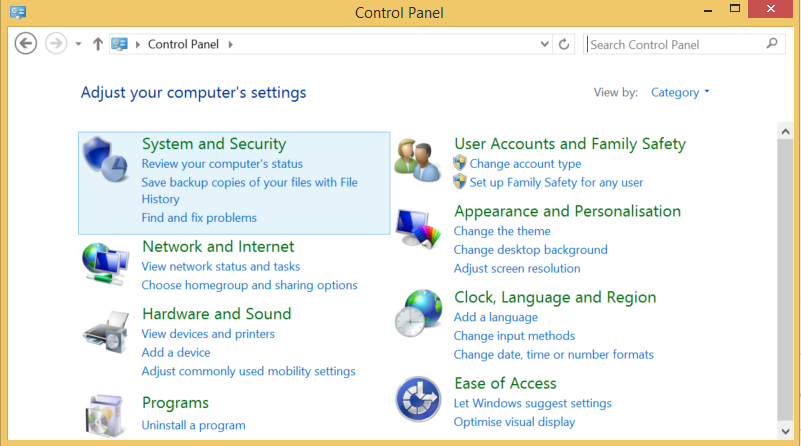Screen dimensions: 801x446
Task: Click the Forward arrow button
Action: click(x=56, y=43)
